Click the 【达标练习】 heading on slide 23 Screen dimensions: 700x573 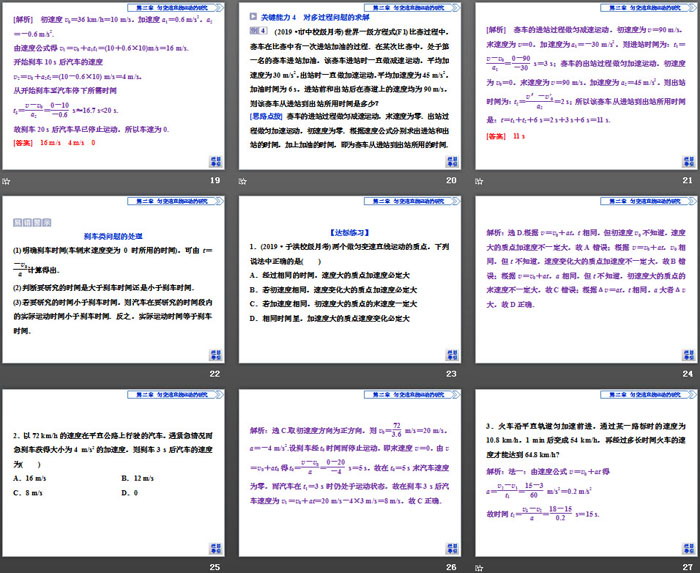[x=350, y=233]
